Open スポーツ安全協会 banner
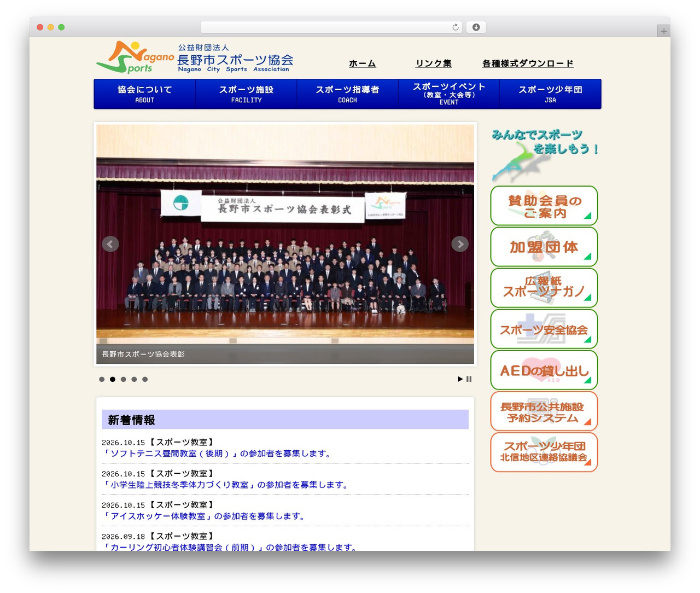Viewport: 700px width, 593px height. tap(544, 329)
